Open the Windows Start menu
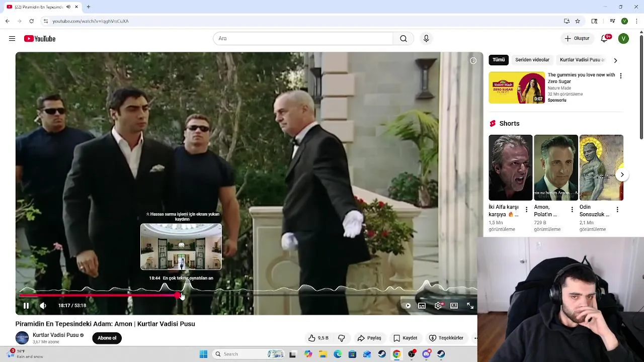The height and width of the screenshot is (362, 644). click(203, 354)
